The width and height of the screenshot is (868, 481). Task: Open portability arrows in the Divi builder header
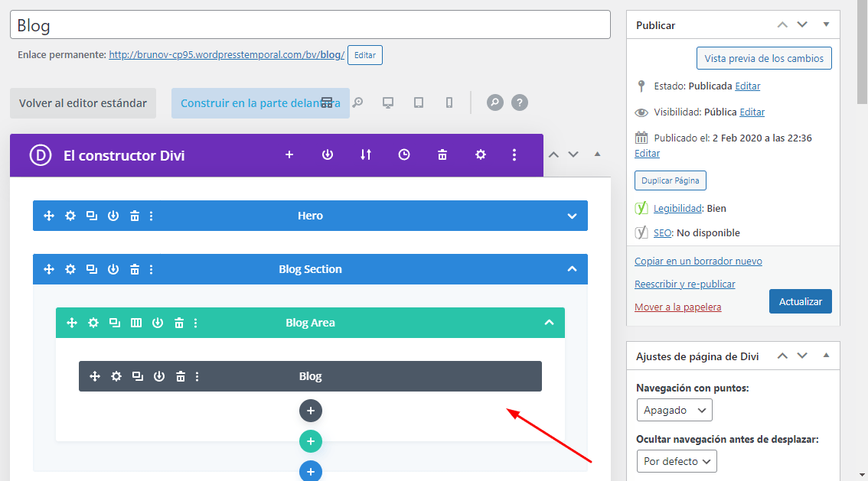[x=366, y=154]
